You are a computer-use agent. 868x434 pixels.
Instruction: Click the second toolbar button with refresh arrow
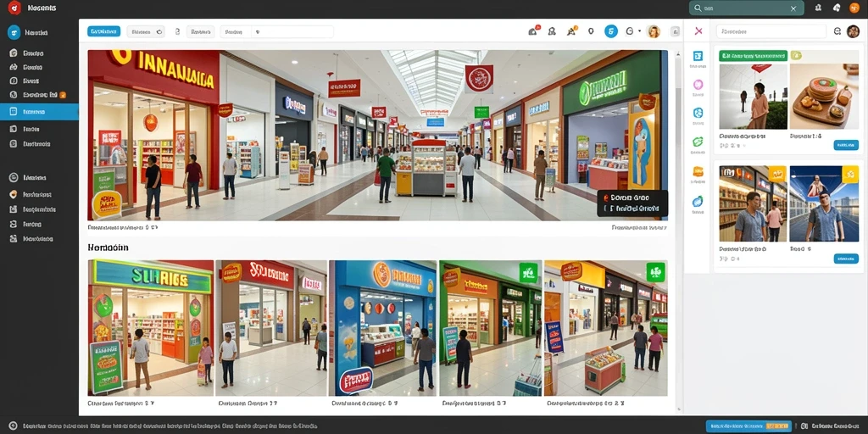point(146,31)
